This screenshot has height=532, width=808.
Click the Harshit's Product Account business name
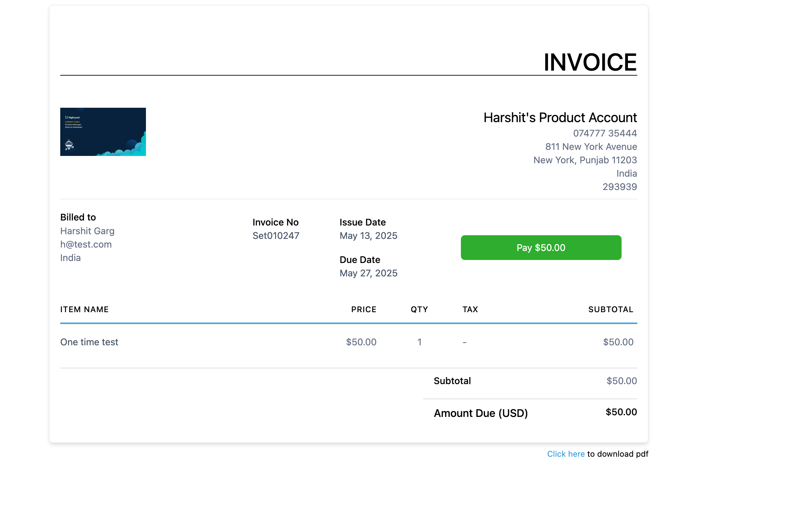coord(560,117)
